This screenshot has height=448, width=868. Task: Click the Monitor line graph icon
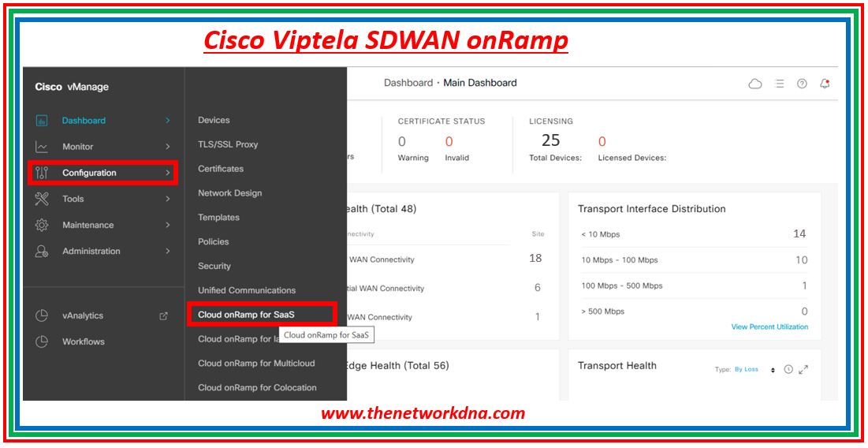tap(42, 147)
